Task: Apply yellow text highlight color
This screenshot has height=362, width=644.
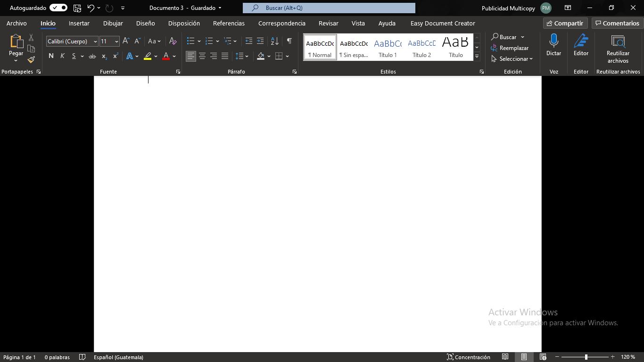Action: [148, 56]
